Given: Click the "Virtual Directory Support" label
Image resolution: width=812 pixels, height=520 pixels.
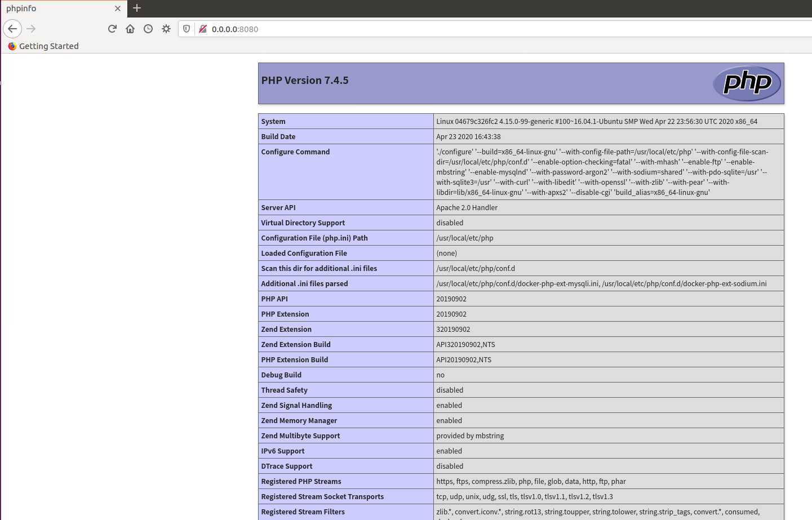Looking at the screenshot, I should 303,223.
